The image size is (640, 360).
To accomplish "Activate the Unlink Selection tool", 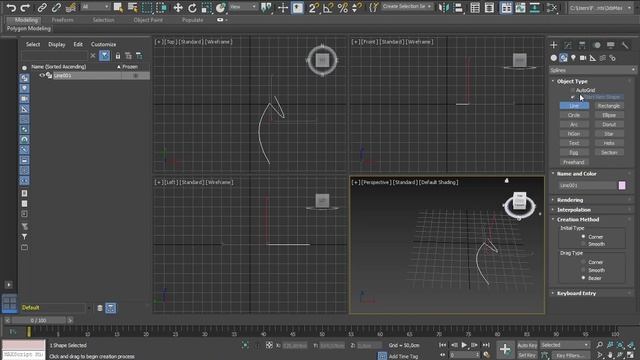I will 56,7.
